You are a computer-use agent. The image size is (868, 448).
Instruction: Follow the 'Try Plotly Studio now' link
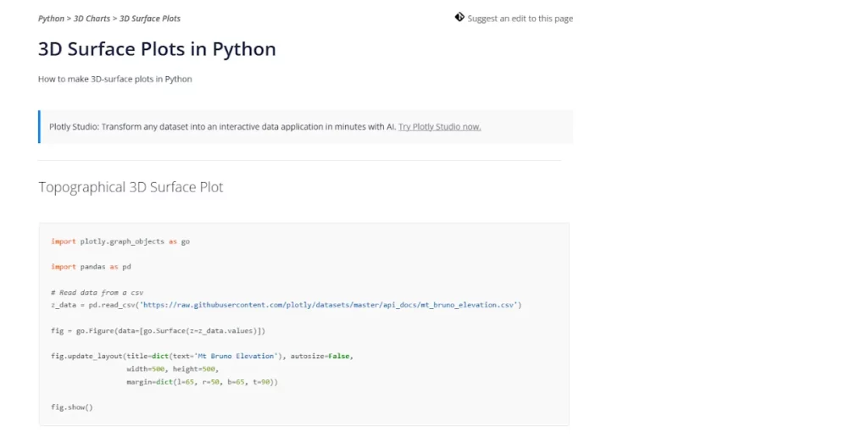point(439,127)
